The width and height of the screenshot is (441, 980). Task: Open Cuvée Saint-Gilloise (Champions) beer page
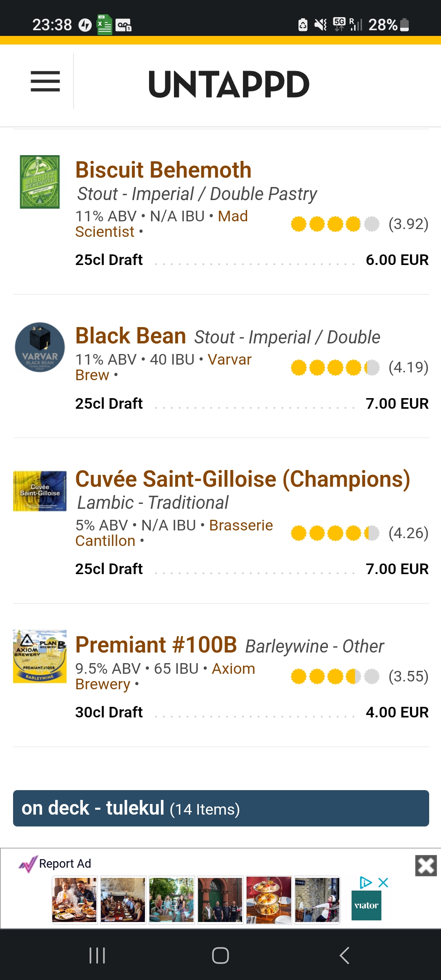click(x=243, y=479)
